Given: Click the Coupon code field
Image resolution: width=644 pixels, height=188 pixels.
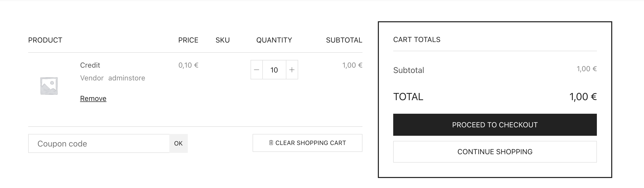Looking at the screenshot, I should point(99,143).
